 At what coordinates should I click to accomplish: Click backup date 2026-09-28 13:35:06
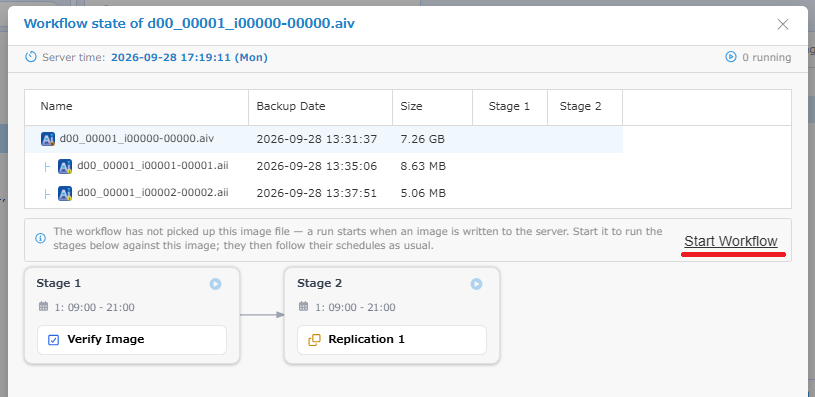pos(317,166)
